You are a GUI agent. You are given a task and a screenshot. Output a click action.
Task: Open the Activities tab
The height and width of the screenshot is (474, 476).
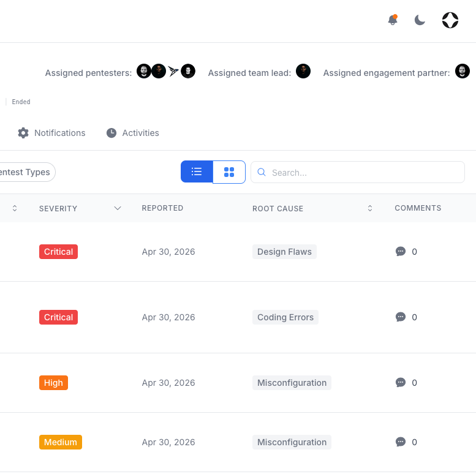[x=133, y=133]
